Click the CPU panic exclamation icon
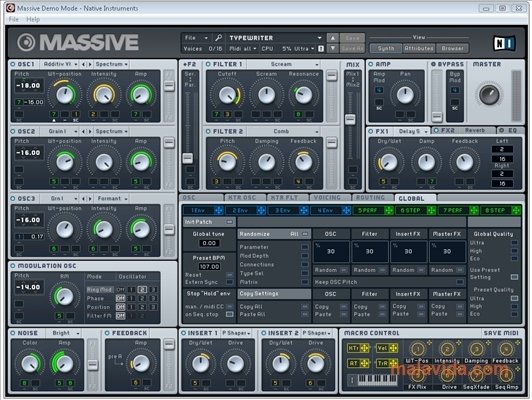532x400 pixels. point(321,49)
